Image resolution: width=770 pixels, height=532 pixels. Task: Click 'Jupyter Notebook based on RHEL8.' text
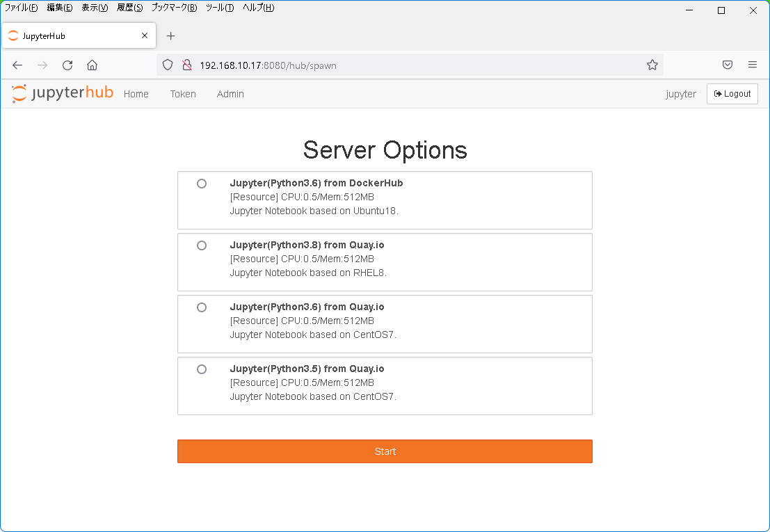tap(308, 273)
